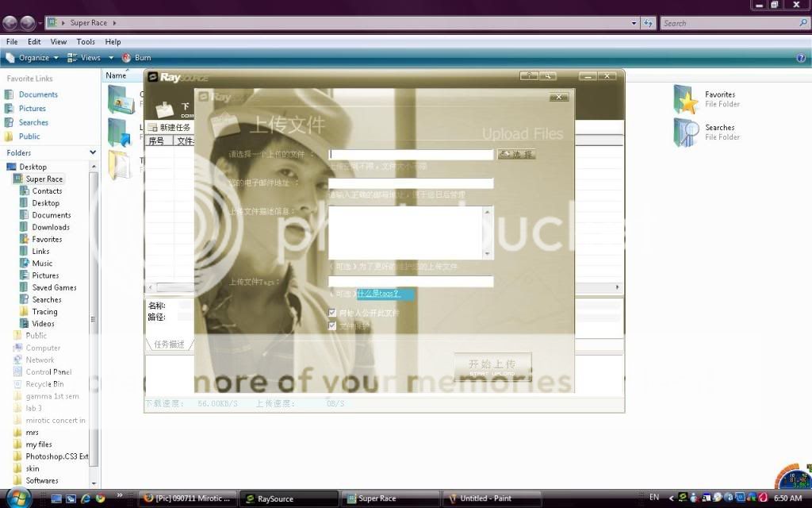Click the Back navigation arrow in Explorer
This screenshot has height=508, width=812.
pos(10,23)
